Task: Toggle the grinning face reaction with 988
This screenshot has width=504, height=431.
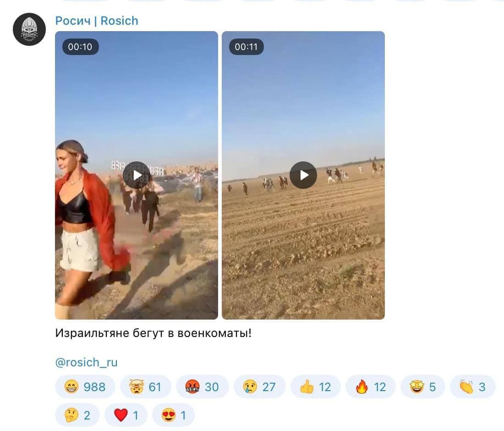Action: coord(85,387)
